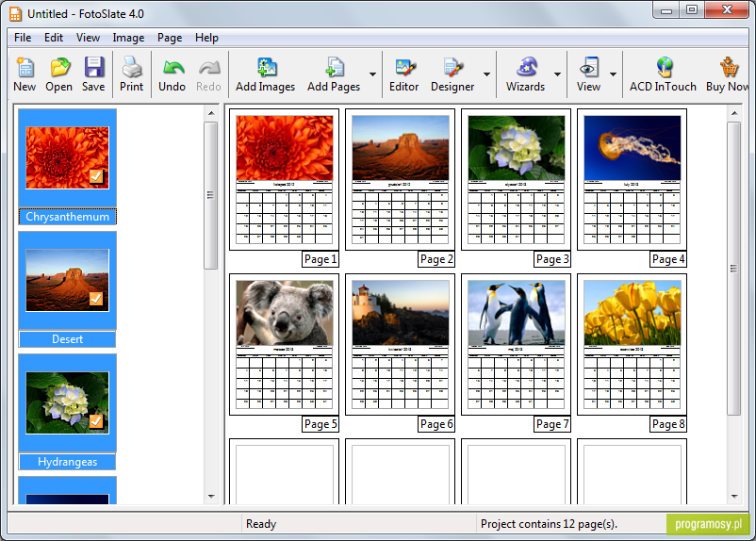The image size is (756, 541).
Task: Click the image list scroll up arrow
Action: pos(211,113)
